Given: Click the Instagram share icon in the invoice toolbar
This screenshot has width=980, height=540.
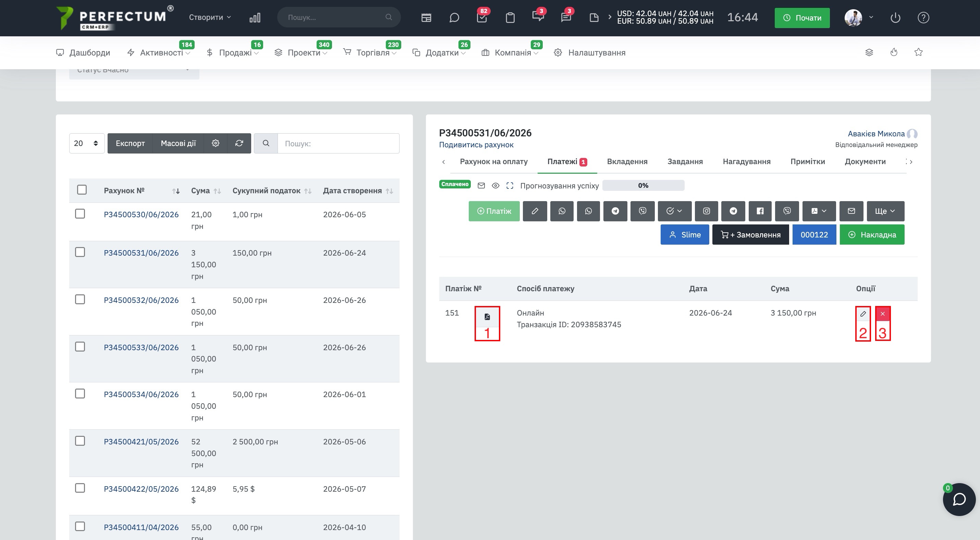Looking at the screenshot, I should click(706, 211).
